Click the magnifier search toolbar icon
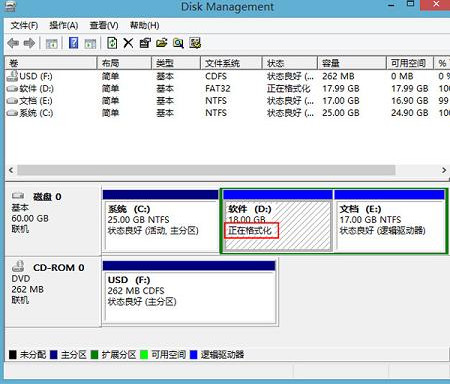The width and height of the screenshot is (450, 384). click(x=178, y=43)
